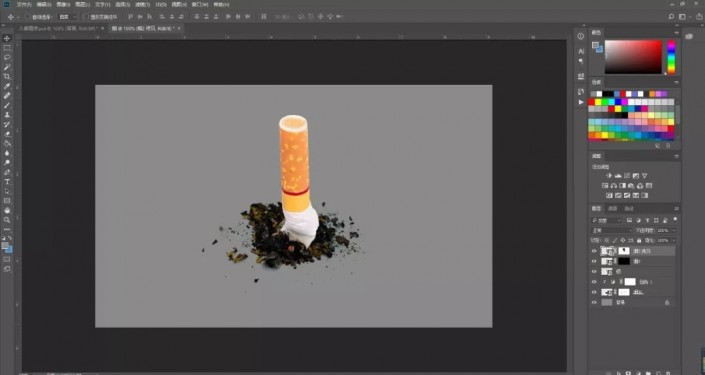Open the Image menu
Screen dimensions: 705x375
[x=63, y=4]
